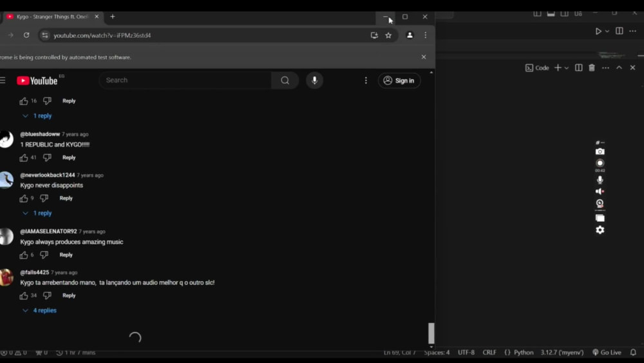
Task: Split the VS Code terminal
Action: pos(579,68)
